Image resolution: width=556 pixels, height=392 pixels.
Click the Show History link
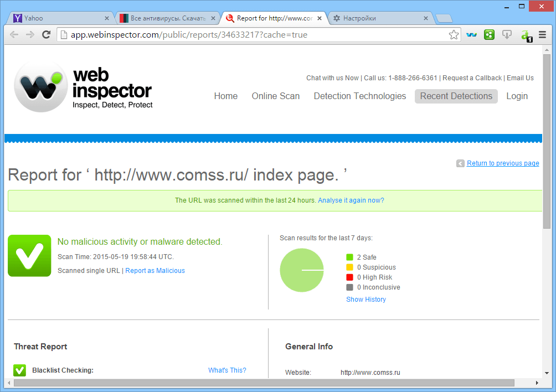pyautogui.click(x=366, y=300)
